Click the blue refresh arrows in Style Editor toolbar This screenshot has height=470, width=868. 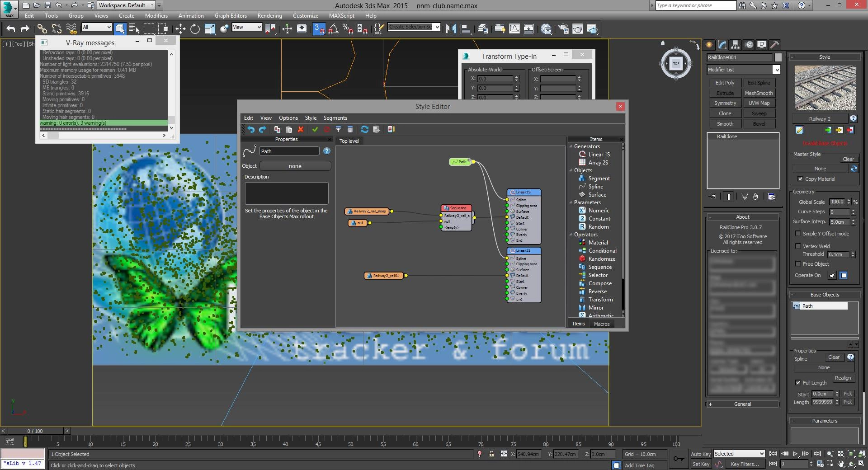coord(365,129)
